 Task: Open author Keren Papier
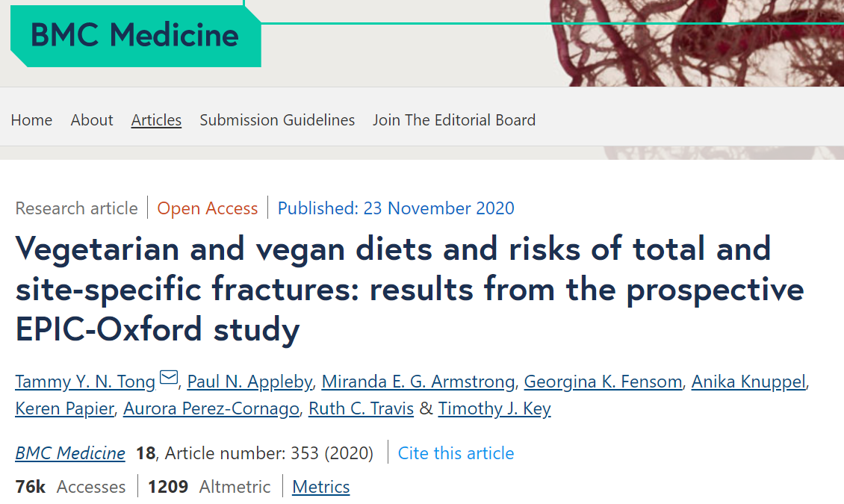[x=64, y=408]
